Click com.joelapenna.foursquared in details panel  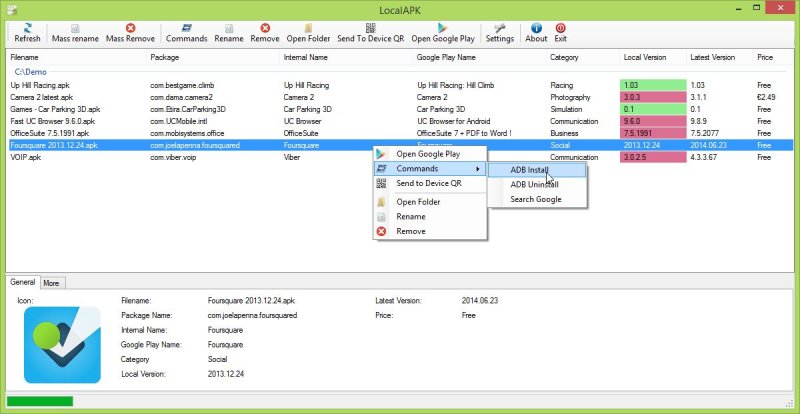[252, 315]
